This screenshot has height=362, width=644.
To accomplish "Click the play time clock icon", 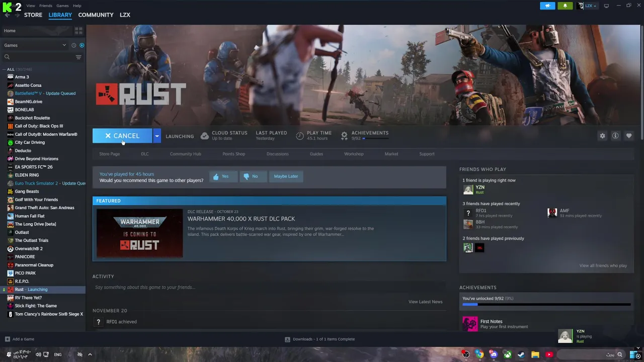I will click(x=300, y=136).
